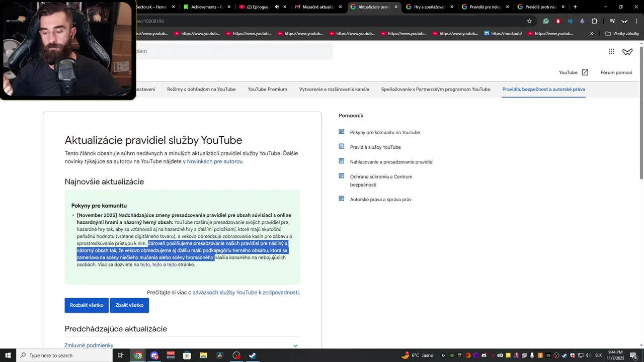The width and height of the screenshot is (644, 362).
Task: Open the Windows Start menu
Action: (x=8, y=355)
